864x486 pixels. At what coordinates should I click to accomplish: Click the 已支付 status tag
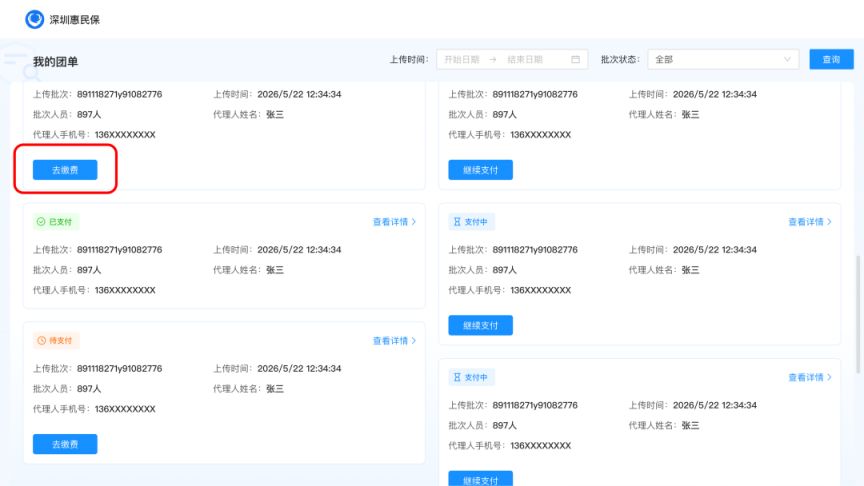click(56, 222)
